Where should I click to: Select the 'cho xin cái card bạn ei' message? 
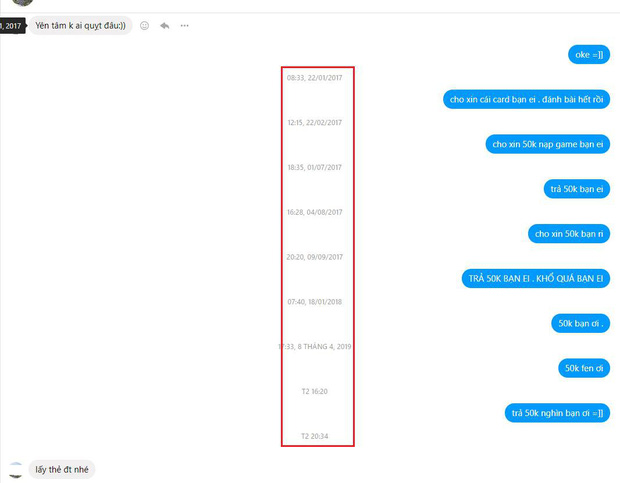pyautogui.click(x=526, y=99)
